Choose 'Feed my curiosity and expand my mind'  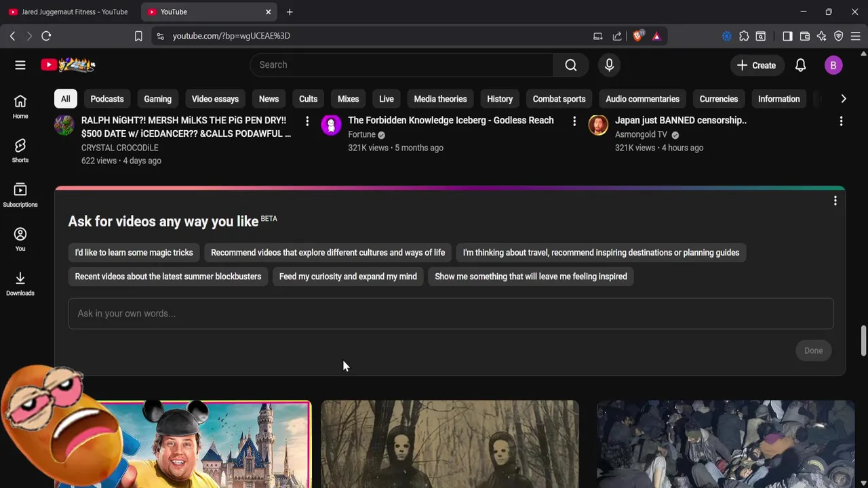click(x=348, y=277)
